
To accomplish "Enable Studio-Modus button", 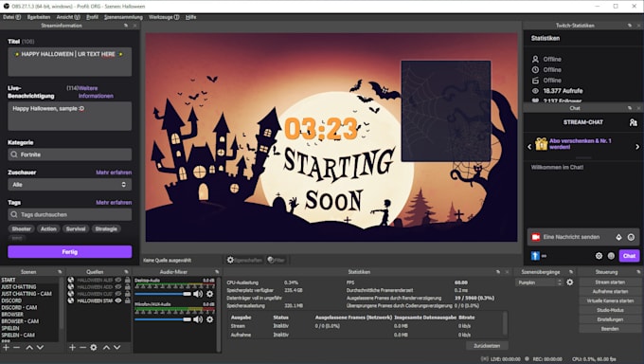I will 610,310.
